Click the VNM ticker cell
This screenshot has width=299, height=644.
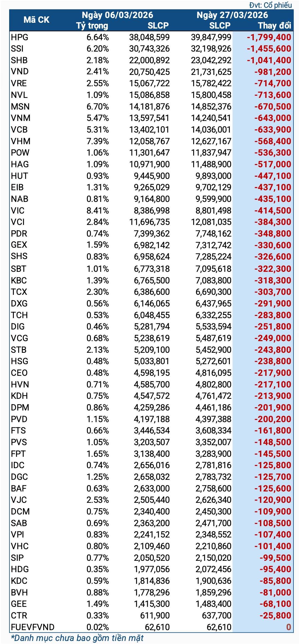21,118
